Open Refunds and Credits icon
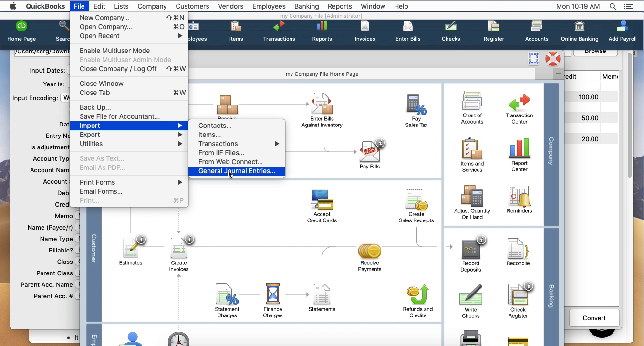Image resolution: width=644 pixels, height=346 pixels. (417, 295)
